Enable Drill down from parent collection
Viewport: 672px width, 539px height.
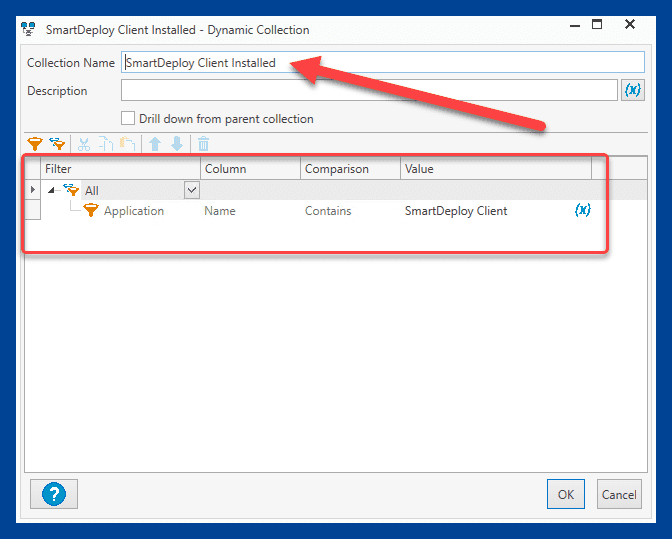[128, 118]
